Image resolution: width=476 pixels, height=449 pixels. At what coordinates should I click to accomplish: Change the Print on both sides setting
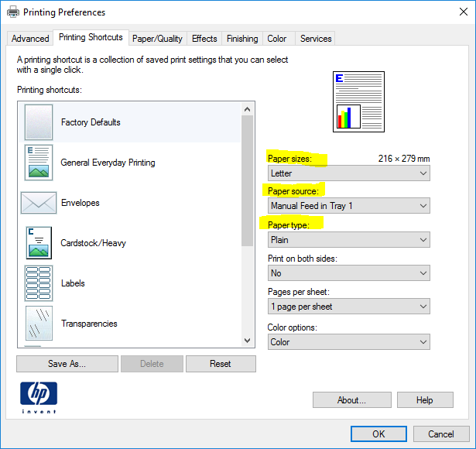pyautogui.click(x=348, y=273)
